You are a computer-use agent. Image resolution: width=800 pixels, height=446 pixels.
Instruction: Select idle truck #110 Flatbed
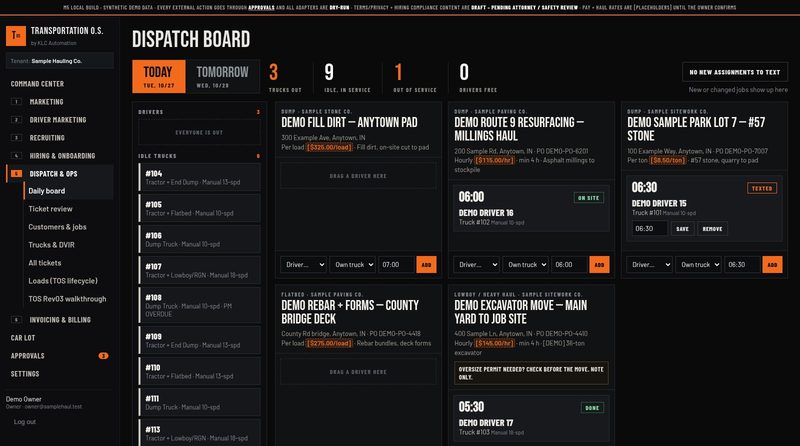199,371
